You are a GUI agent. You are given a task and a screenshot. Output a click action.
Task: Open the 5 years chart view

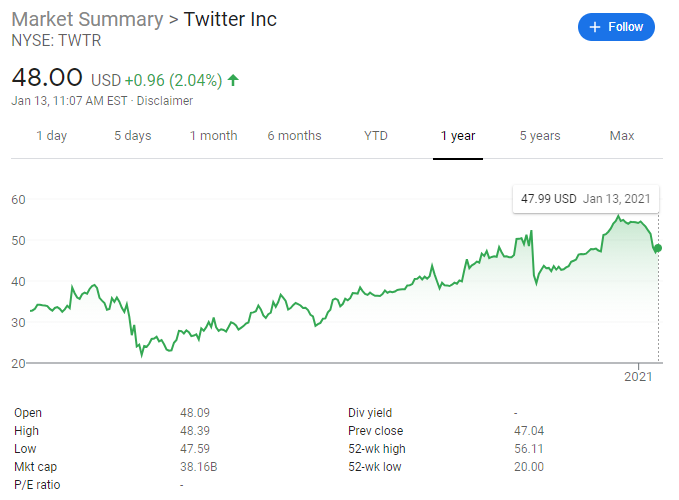540,136
